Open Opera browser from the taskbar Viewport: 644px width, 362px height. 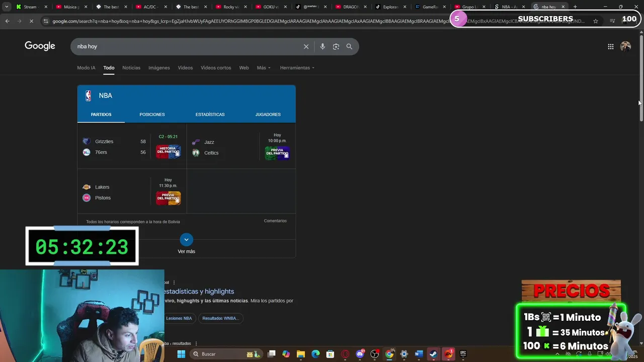(345, 354)
